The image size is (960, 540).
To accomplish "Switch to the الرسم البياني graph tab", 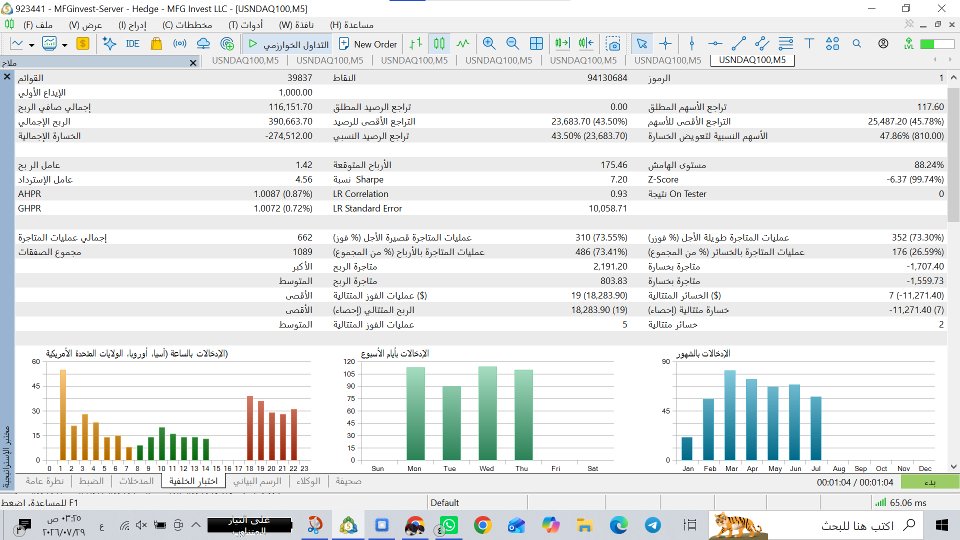I will 257,481.
